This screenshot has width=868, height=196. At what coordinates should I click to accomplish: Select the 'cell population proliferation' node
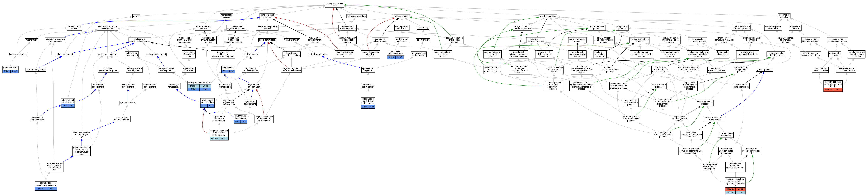click(402, 28)
